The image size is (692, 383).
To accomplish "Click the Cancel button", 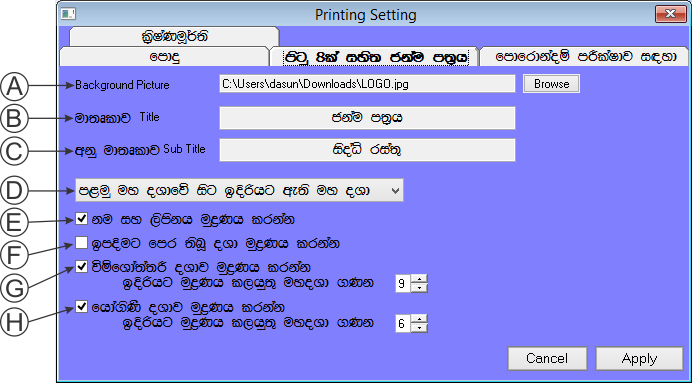I will click(547, 358).
